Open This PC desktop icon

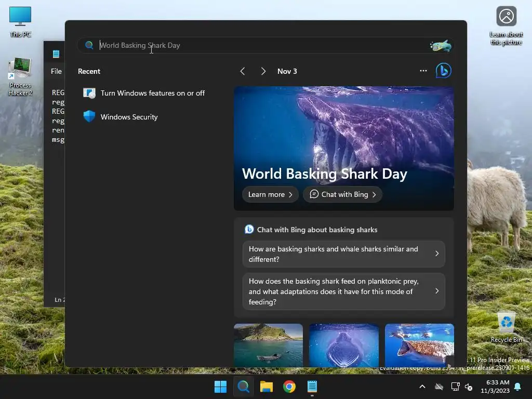tap(20, 22)
